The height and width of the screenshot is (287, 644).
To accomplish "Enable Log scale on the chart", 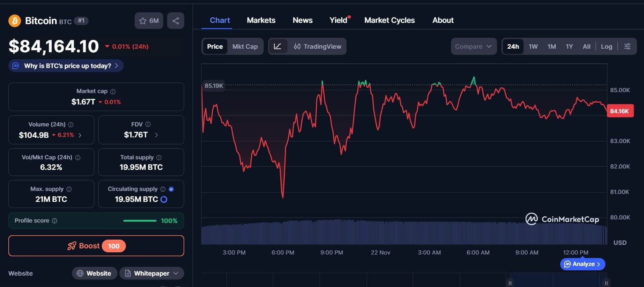I will click(x=606, y=46).
